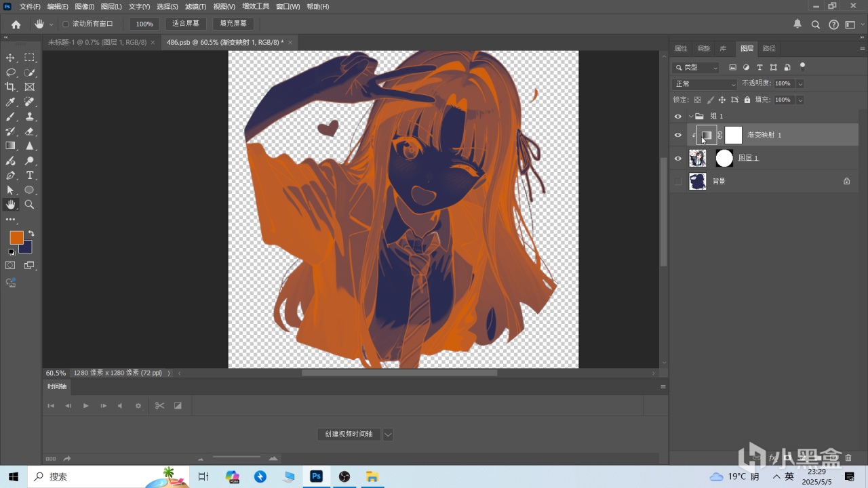This screenshot has height=488, width=868.
Task: Select the Dodge tool
Action: (30, 161)
